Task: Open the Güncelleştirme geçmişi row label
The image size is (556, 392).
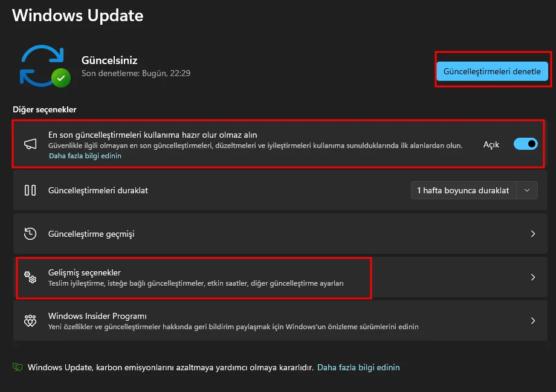Action: coord(91,234)
